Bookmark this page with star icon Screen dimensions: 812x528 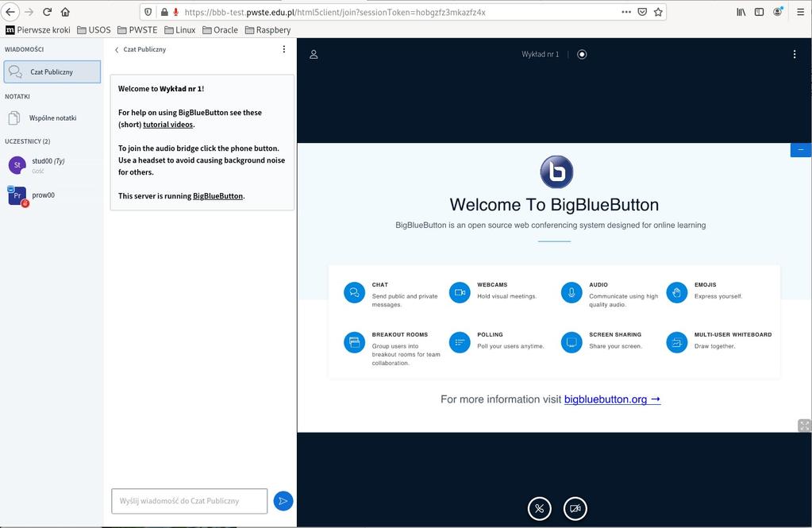(658, 12)
